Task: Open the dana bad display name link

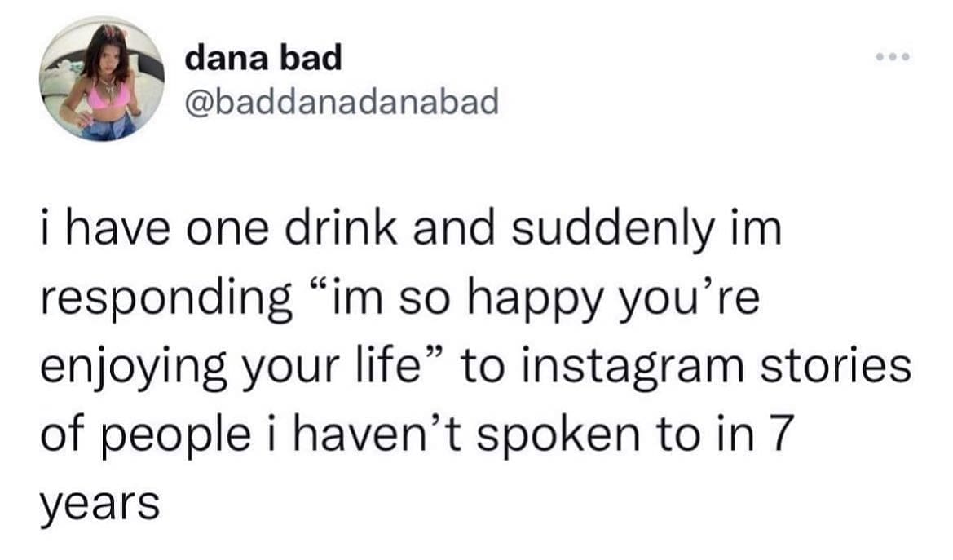Action: tap(263, 58)
